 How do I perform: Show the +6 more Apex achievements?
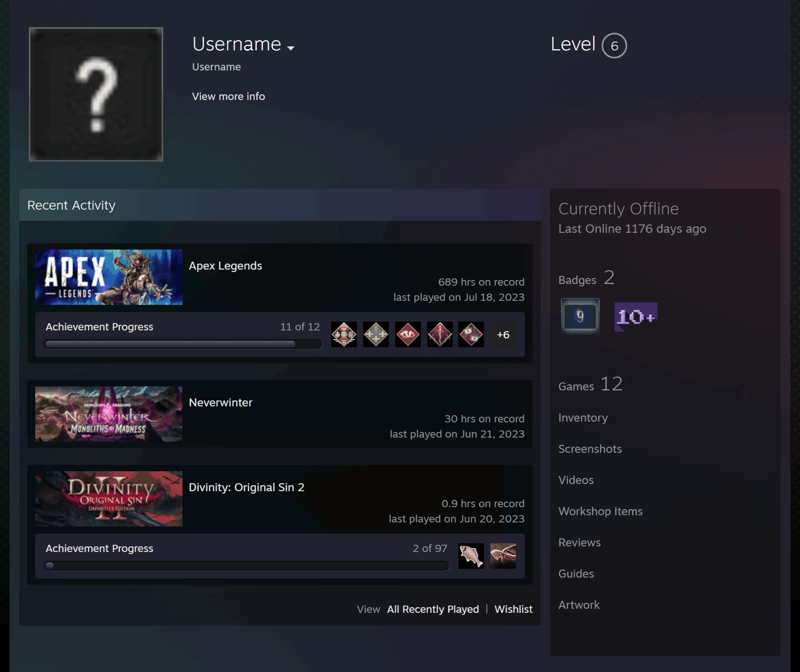503,335
